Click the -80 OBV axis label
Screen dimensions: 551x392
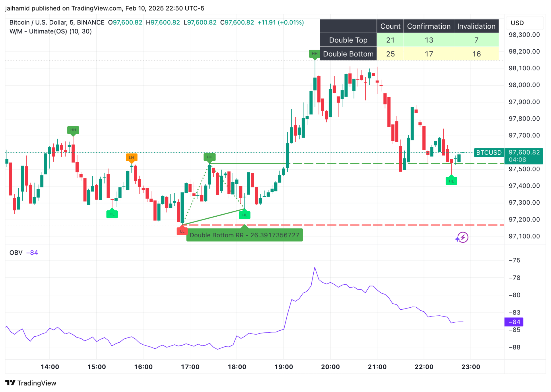(514, 295)
